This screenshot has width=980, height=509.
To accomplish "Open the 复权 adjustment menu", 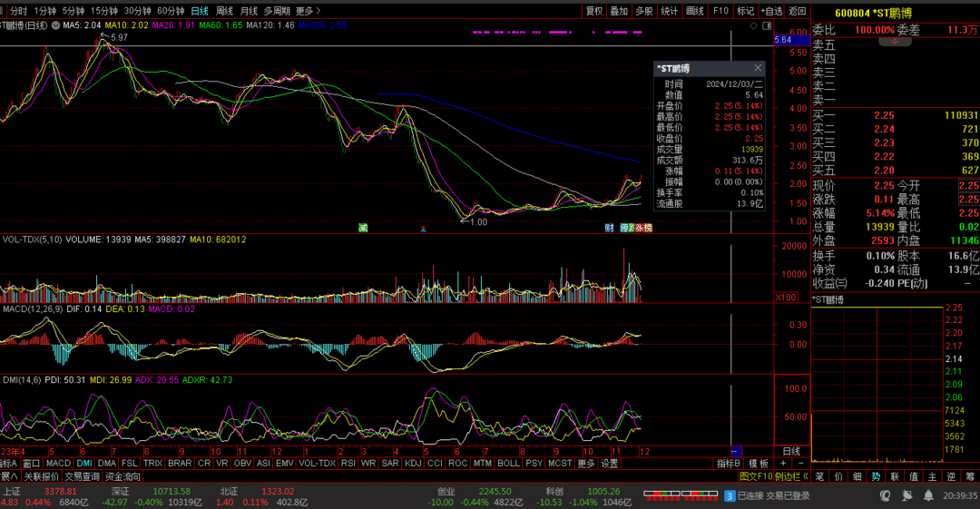I will pyautogui.click(x=593, y=11).
